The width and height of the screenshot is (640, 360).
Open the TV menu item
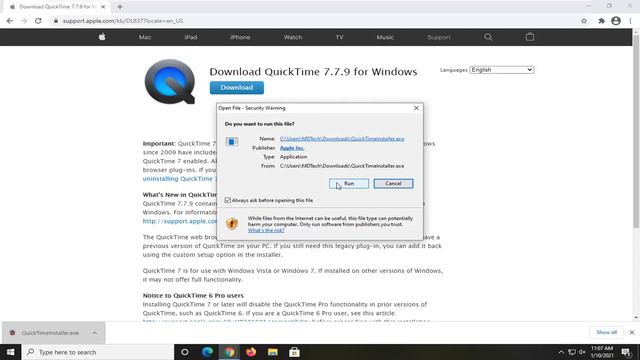click(x=340, y=37)
